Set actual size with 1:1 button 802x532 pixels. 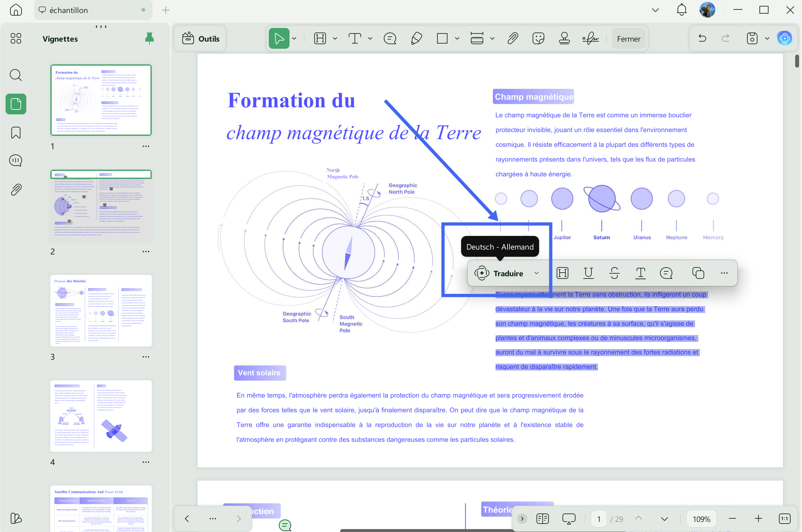pyautogui.click(x=784, y=518)
